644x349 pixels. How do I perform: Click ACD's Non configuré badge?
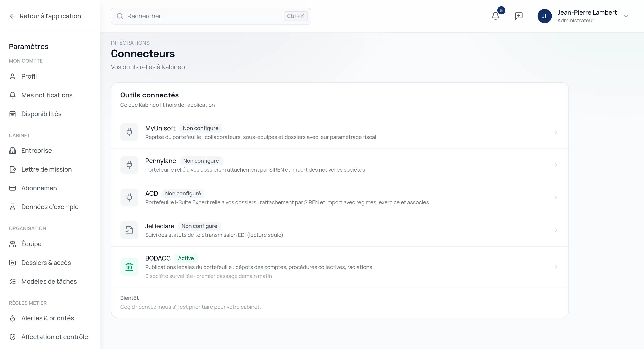pyautogui.click(x=183, y=193)
